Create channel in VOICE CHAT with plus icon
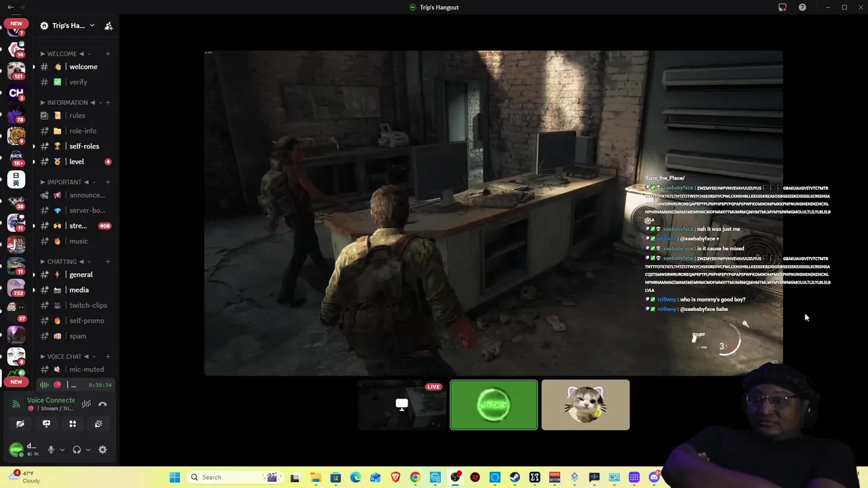This screenshot has height=488, width=868. (108, 357)
